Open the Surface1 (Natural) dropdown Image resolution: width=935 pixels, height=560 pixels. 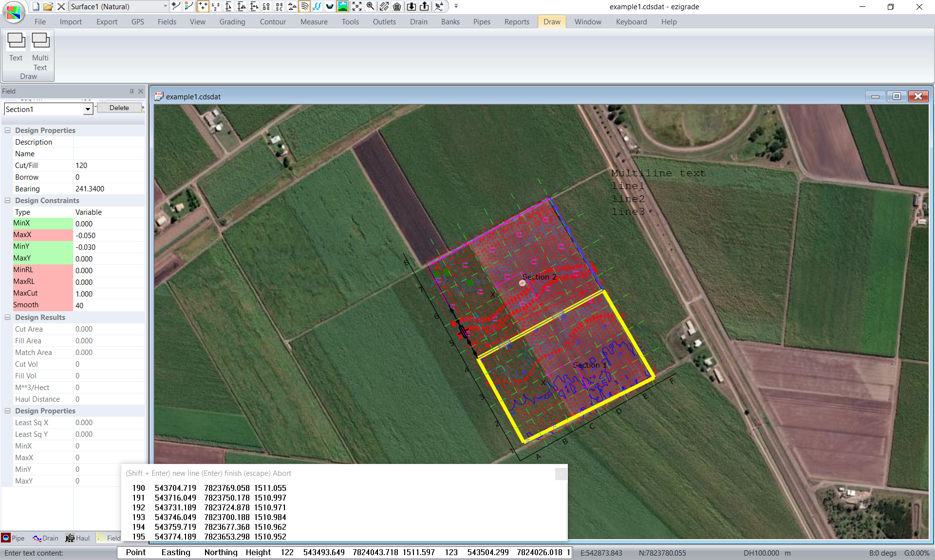point(165,6)
